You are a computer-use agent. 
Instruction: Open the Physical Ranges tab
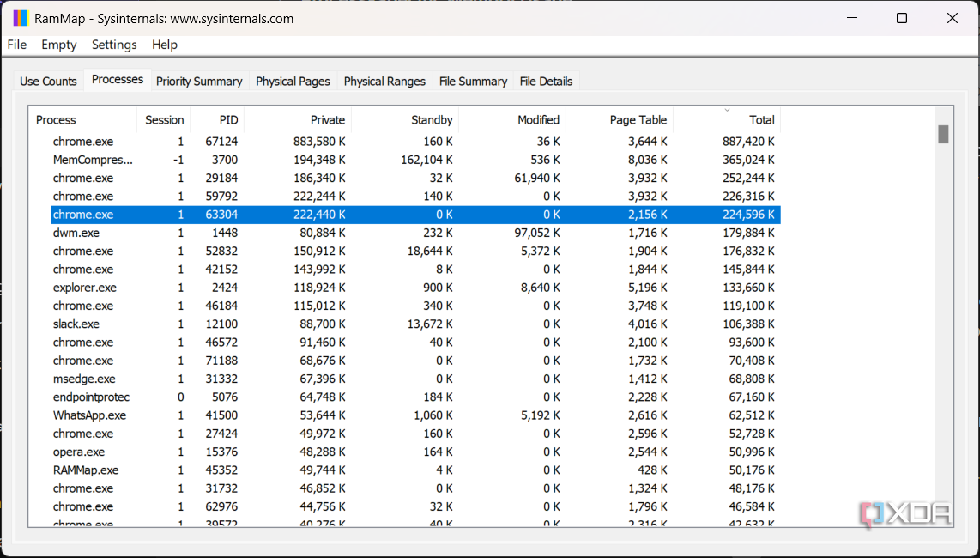tap(384, 82)
